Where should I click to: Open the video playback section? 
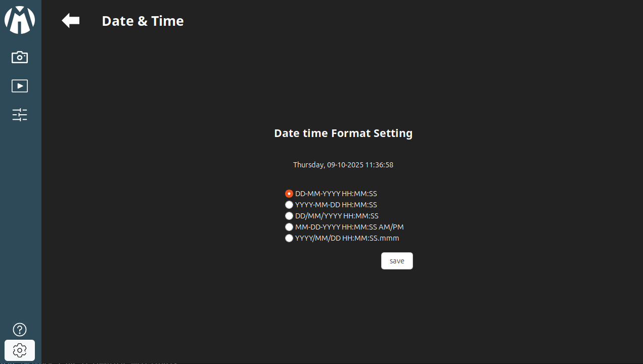pyautogui.click(x=20, y=86)
